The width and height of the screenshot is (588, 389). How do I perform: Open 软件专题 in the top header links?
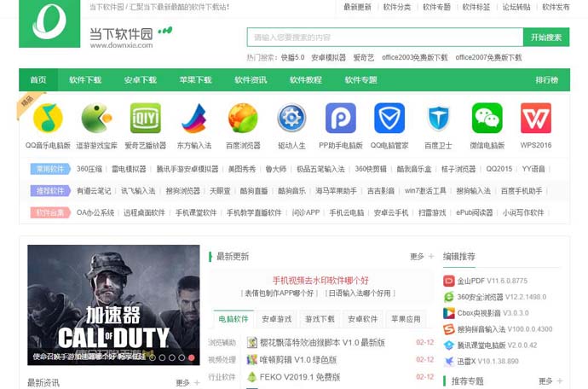pyautogui.click(x=436, y=7)
